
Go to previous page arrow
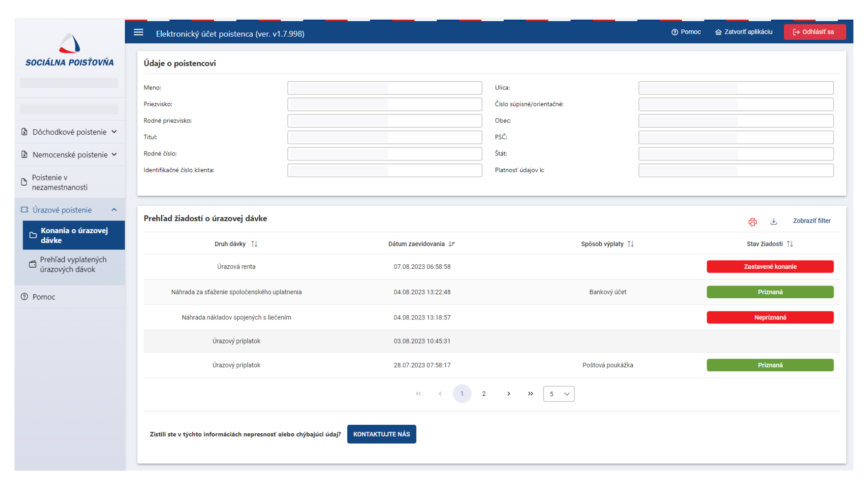pyautogui.click(x=440, y=394)
